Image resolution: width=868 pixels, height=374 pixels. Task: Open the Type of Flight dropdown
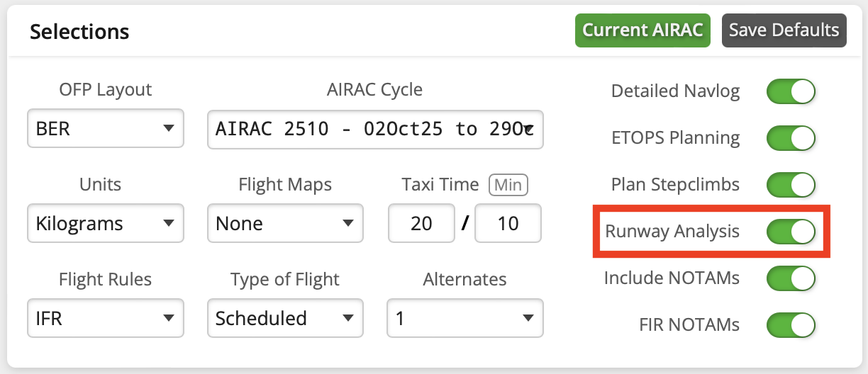[x=285, y=318]
